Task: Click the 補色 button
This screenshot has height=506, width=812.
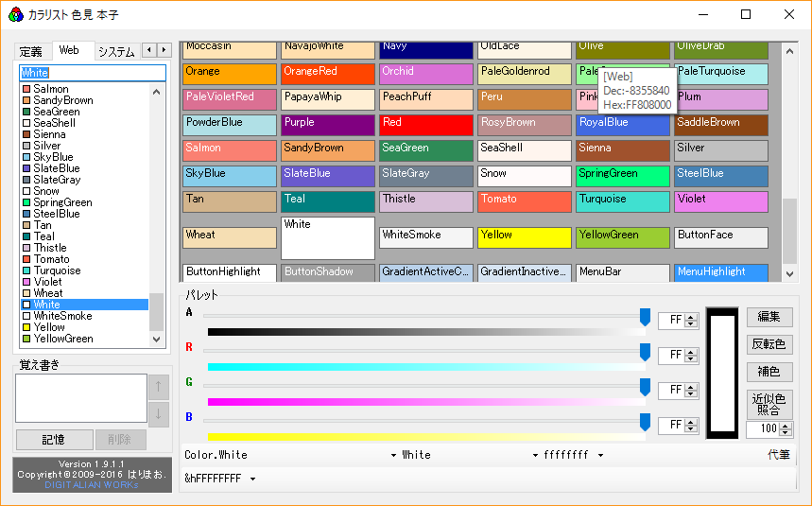Action: 769,372
